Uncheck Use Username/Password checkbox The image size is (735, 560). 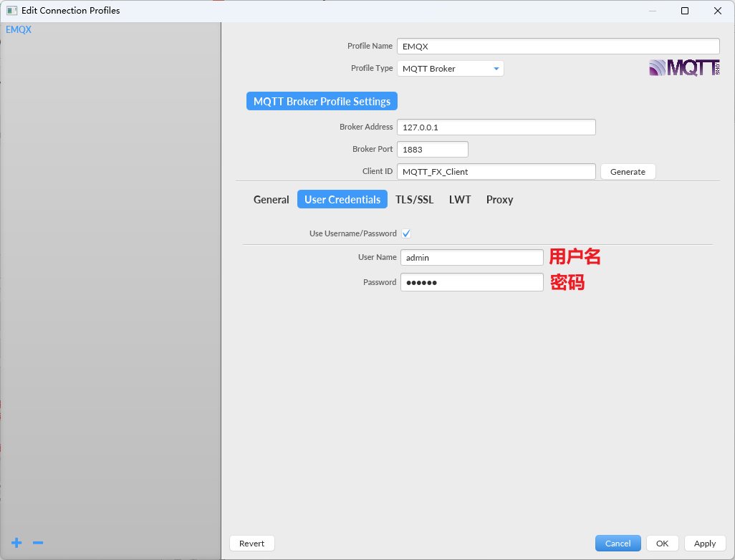(x=406, y=233)
